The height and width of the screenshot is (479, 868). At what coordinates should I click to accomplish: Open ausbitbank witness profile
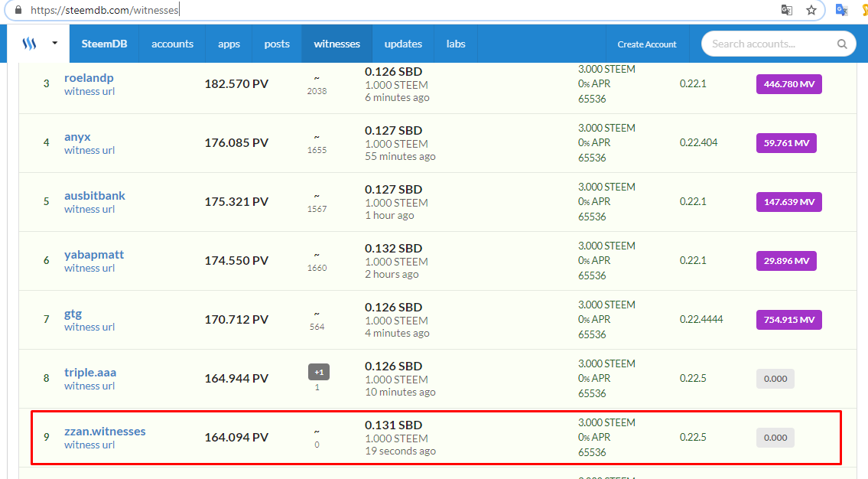coord(95,195)
